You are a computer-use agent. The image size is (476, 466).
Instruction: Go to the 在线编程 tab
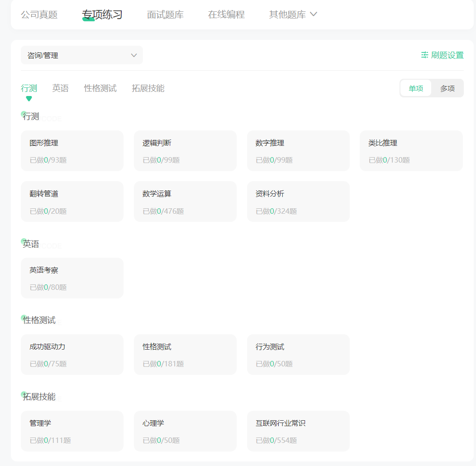point(226,14)
